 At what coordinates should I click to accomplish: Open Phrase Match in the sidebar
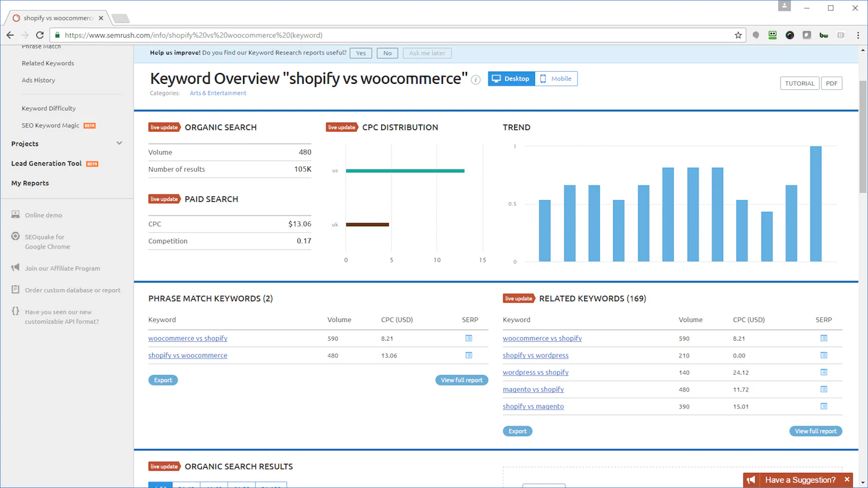pos(41,46)
